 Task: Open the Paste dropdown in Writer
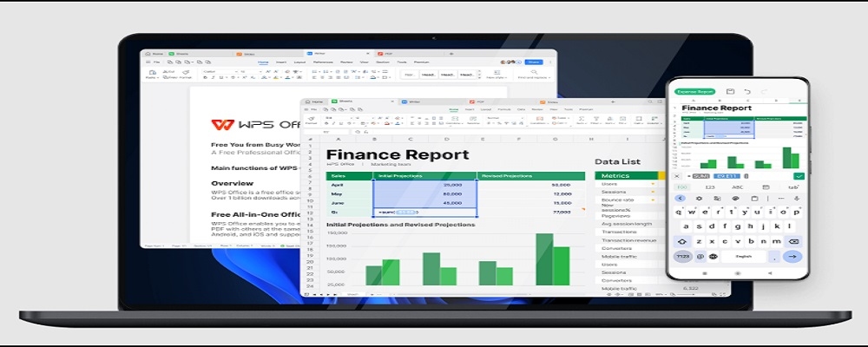click(x=150, y=75)
